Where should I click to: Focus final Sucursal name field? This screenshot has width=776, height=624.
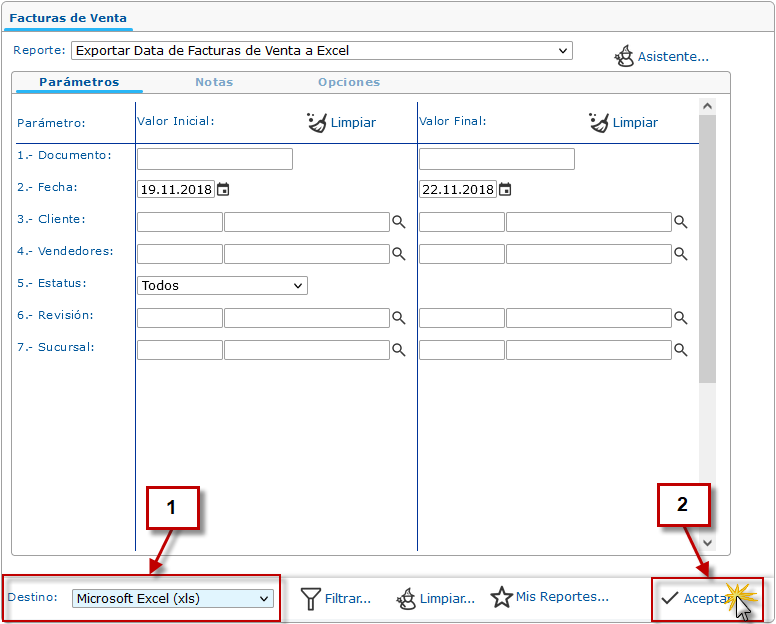coord(589,350)
